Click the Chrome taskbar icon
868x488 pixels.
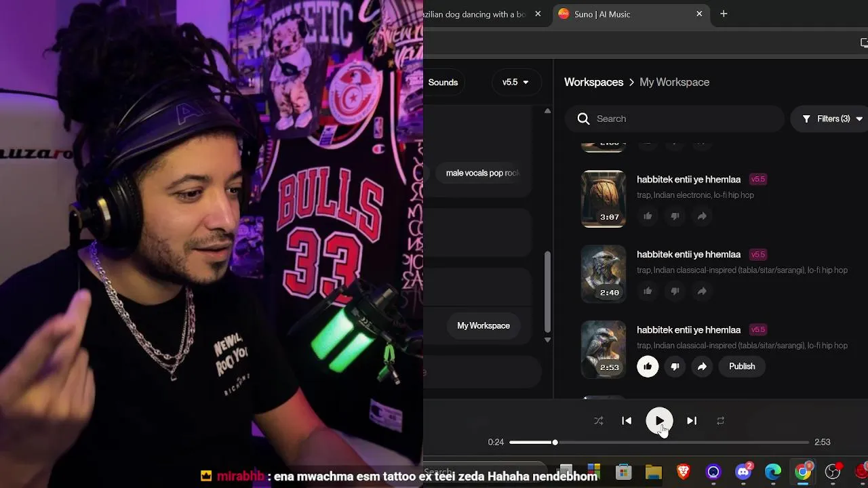(x=803, y=472)
